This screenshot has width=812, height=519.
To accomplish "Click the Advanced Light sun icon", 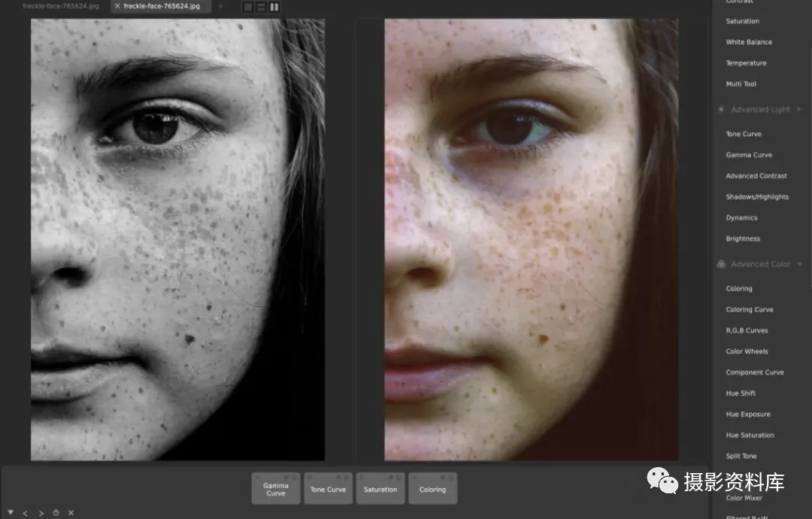I will pyautogui.click(x=721, y=109).
